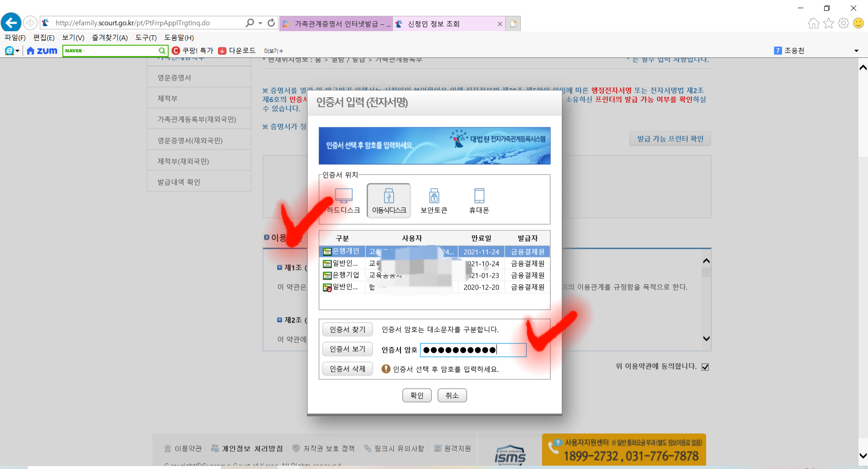Close the 신청인 정보 조회 tab
Screen dimensions: 868x469
click(x=500, y=24)
